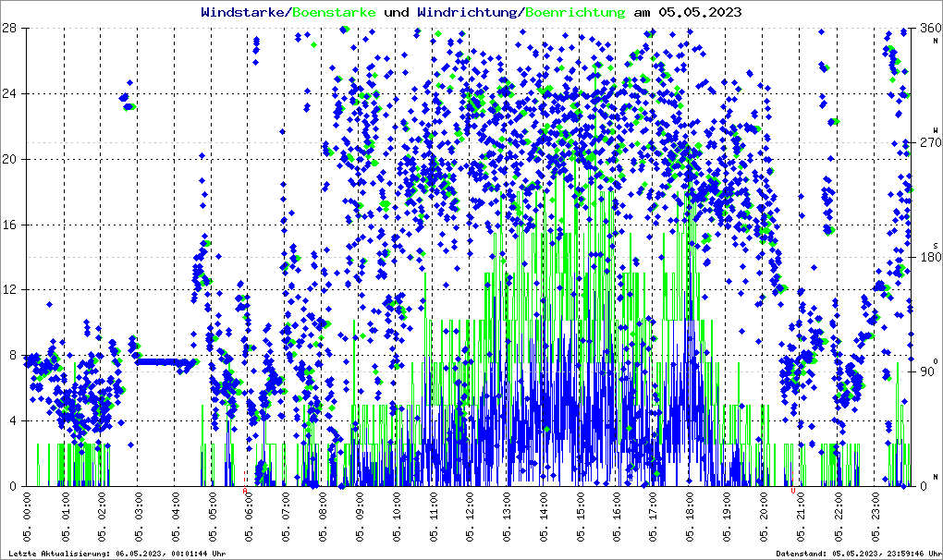Click the 'N' compass label below 360

(x=936, y=41)
